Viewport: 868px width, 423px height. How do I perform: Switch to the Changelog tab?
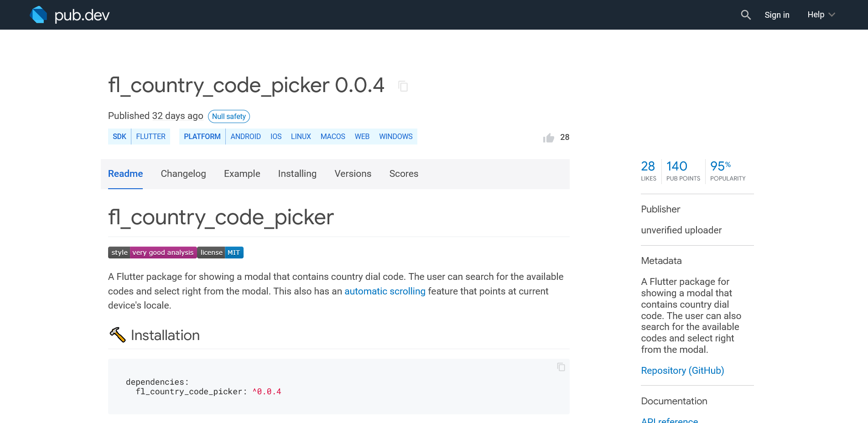click(183, 174)
